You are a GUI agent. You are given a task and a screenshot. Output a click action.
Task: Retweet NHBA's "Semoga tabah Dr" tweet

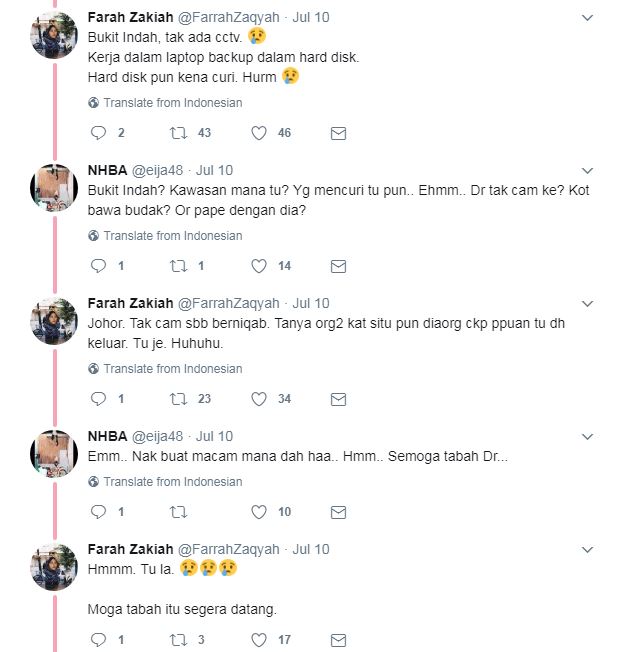[178, 512]
